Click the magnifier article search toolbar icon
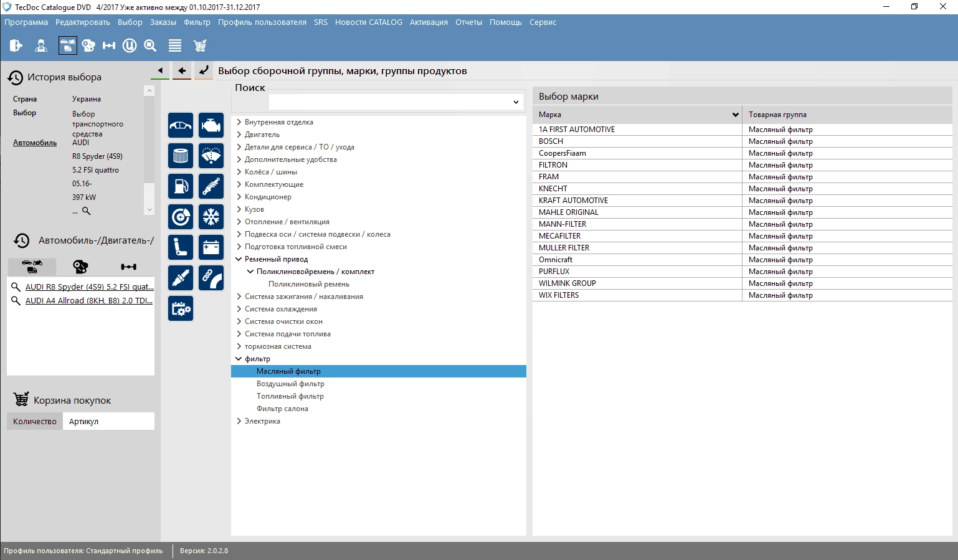The width and height of the screenshot is (958, 560). click(x=150, y=45)
